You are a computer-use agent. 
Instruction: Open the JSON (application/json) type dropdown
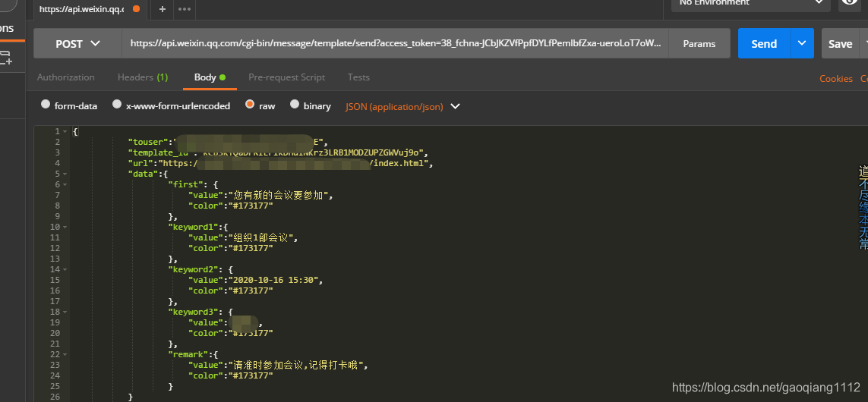point(402,107)
